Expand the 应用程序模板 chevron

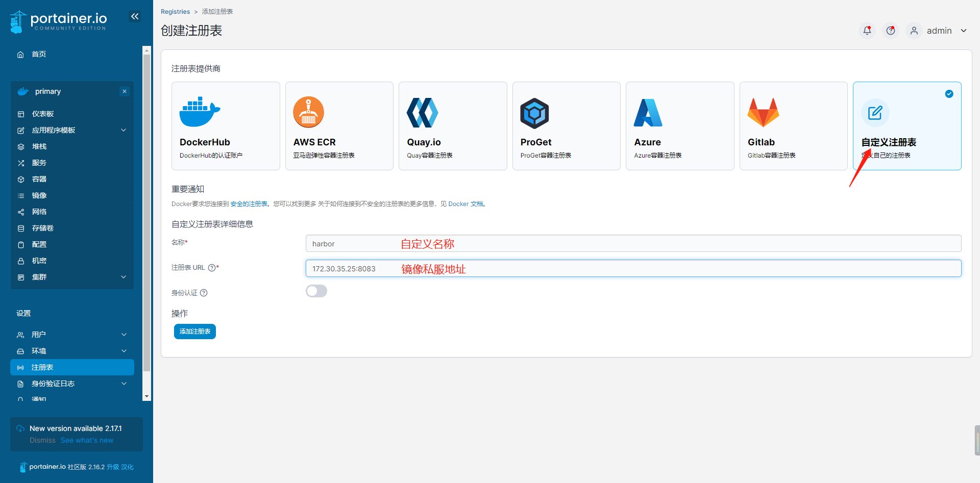tap(124, 130)
